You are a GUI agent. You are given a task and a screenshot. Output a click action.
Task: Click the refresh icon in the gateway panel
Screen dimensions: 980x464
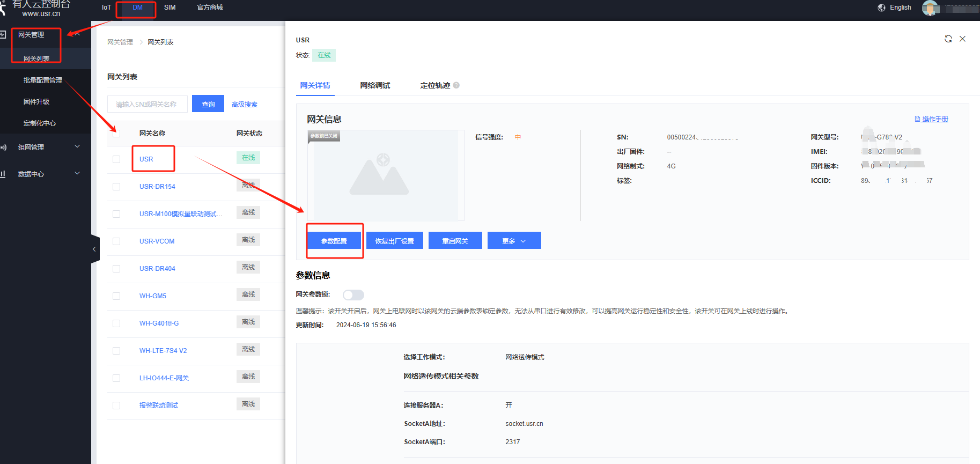coord(948,39)
